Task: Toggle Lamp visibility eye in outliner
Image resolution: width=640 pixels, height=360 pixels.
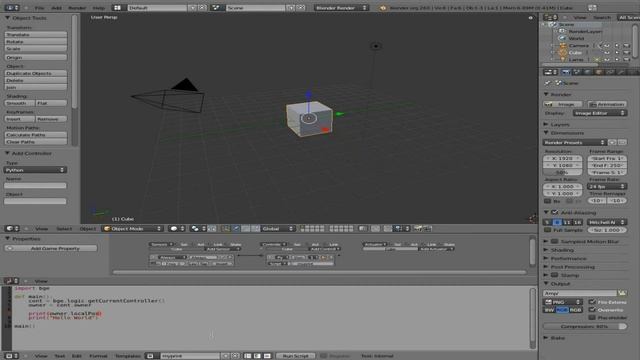Action: [x=607, y=60]
